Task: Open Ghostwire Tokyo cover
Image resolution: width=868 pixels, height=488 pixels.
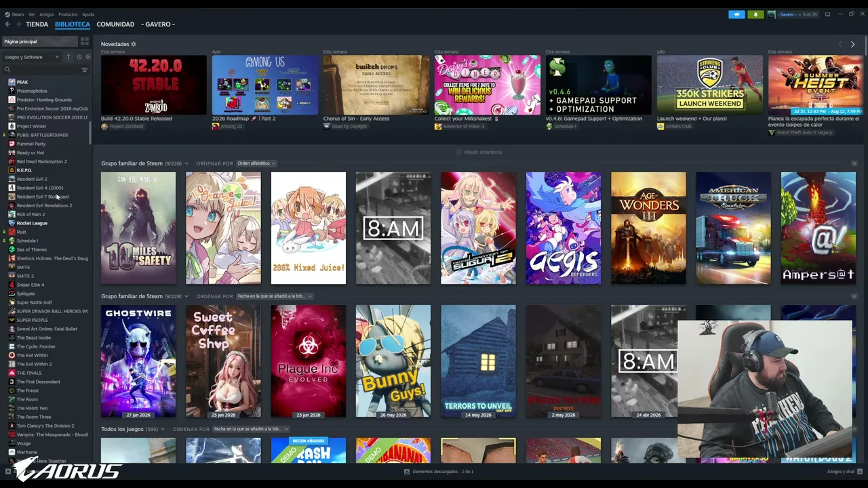Action: tap(138, 361)
